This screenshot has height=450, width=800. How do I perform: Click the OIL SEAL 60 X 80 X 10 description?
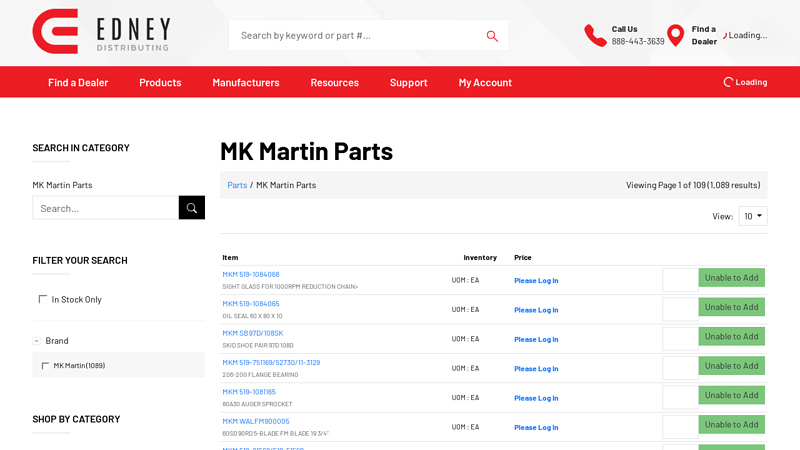[x=252, y=316]
